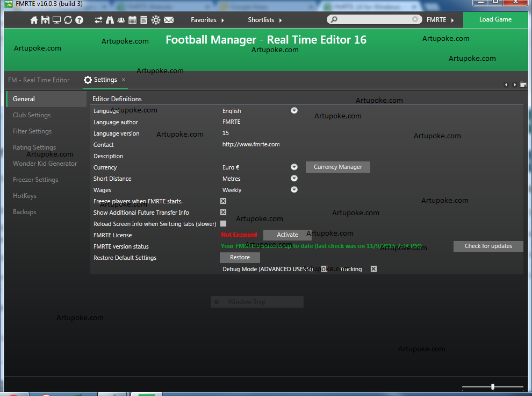532x396 pixels.
Task: Click the envelope mail icon
Action: click(x=169, y=20)
